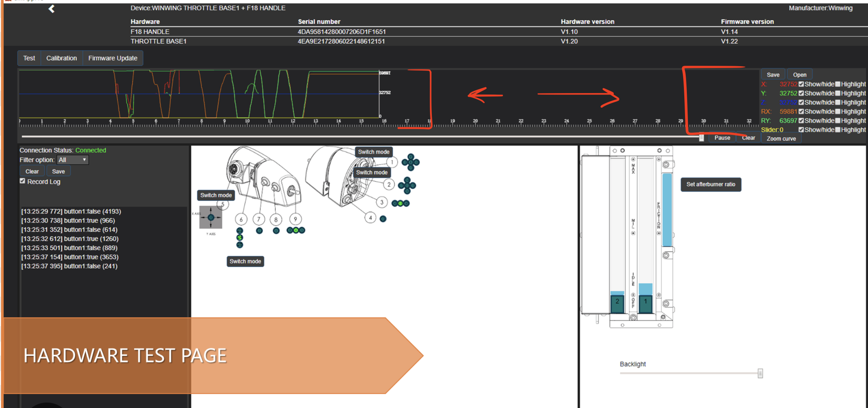Screen dimensions: 868x408
Task: Go back using the arrow icon
Action: click(51, 9)
